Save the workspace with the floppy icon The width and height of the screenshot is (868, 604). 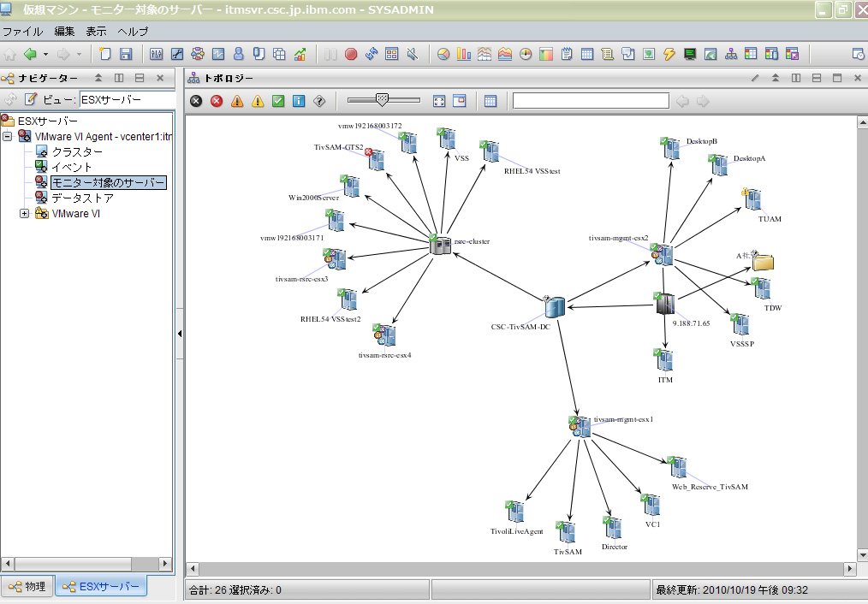(x=126, y=54)
